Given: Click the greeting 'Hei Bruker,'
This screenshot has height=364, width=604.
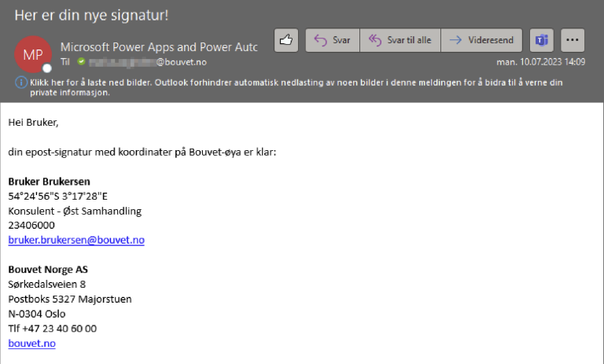Looking at the screenshot, I should [x=34, y=123].
